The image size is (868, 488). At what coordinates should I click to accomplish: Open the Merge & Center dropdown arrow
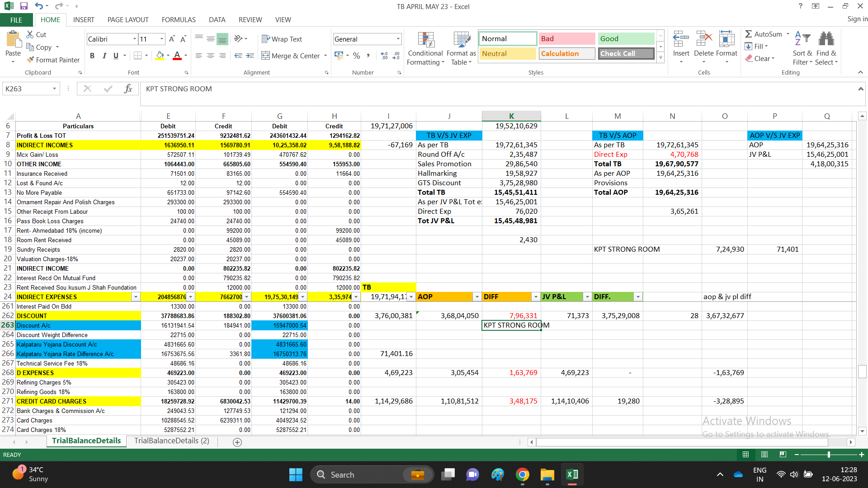[325, 56]
